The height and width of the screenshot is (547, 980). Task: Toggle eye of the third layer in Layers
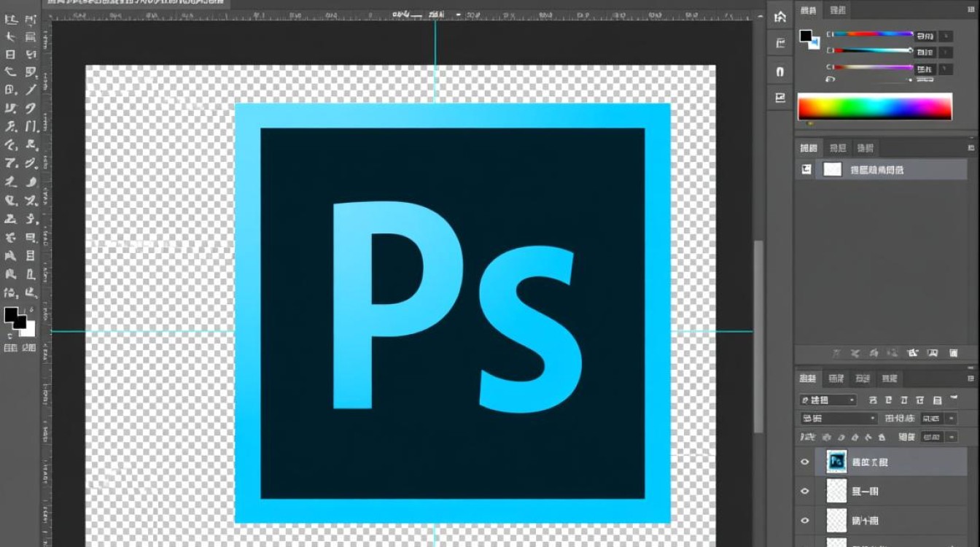(x=805, y=520)
